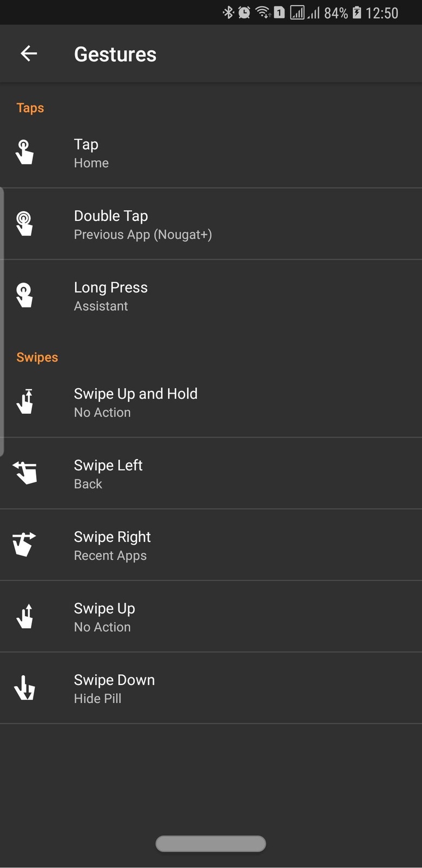Click the Swipe Left hand icon
This screenshot has height=868, width=422.
[25, 473]
